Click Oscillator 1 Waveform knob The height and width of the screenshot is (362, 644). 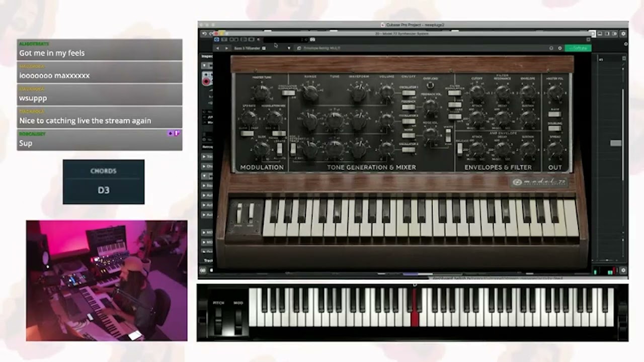pos(358,93)
